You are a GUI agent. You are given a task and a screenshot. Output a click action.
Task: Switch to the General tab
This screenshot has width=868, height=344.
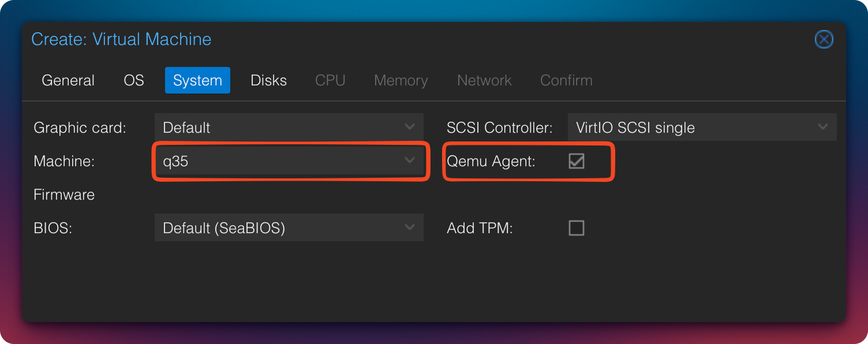point(68,80)
